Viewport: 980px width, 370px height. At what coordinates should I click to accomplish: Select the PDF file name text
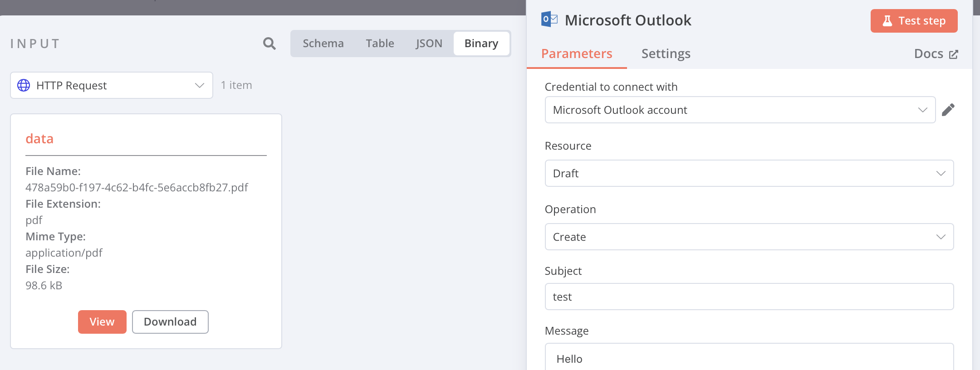[x=137, y=188]
